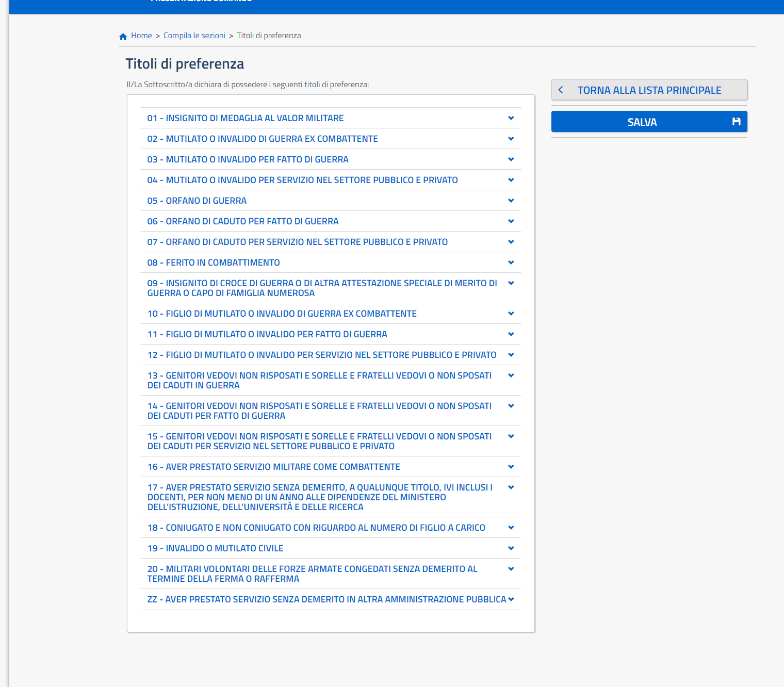Click the SALVA button
Image resolution: width=784 pixels, height=687 pixels.
point(649,122)
